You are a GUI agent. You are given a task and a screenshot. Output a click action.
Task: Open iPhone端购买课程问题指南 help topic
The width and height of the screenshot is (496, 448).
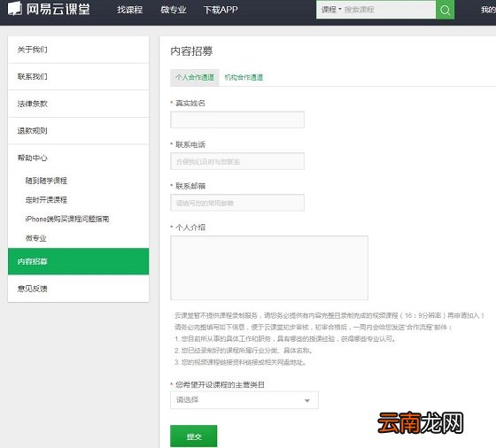67,219
